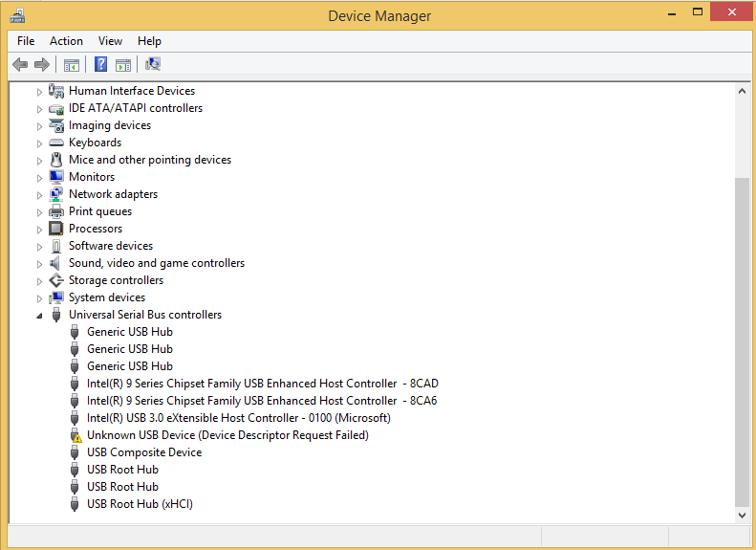
Task: Click the USB Composite Device plug icon
Action: (x=75, y=452)
